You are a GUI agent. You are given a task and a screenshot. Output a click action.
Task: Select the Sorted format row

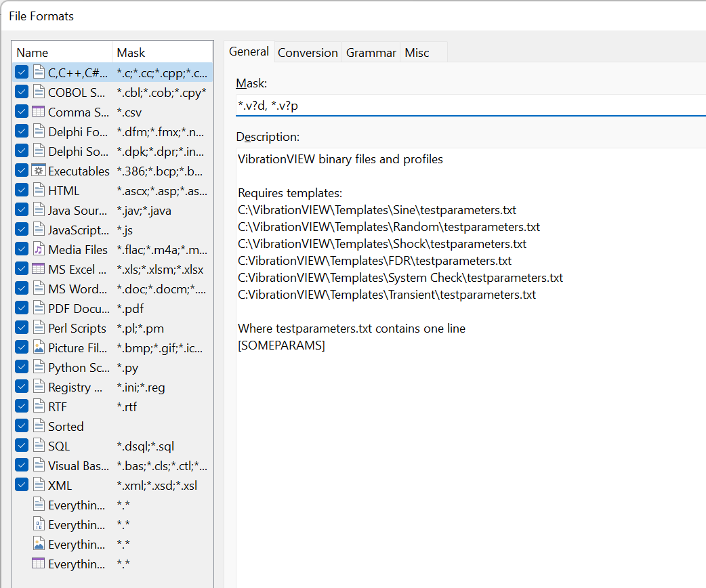coord(66,427)
